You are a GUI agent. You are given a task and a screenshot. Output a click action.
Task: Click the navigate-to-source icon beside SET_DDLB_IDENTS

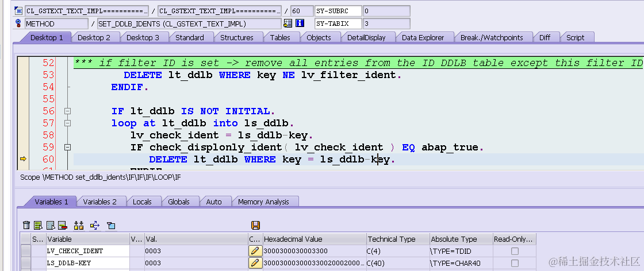point(288,24)
